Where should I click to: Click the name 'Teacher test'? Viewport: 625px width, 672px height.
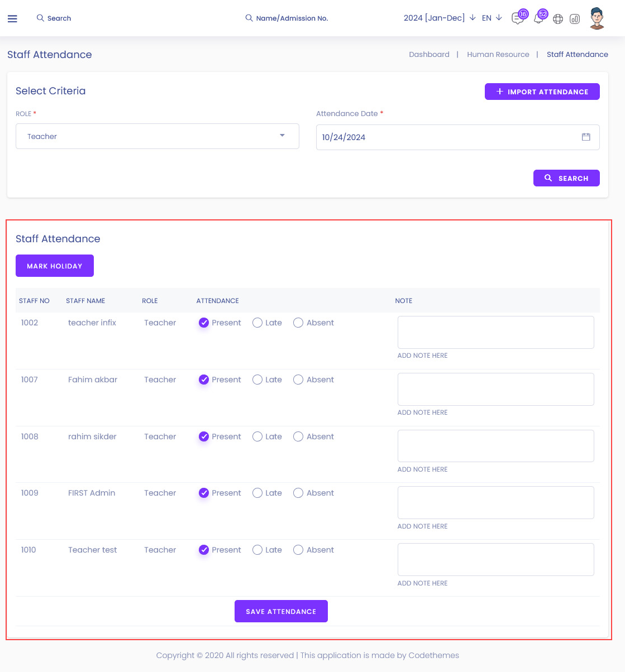click(93, 550)
